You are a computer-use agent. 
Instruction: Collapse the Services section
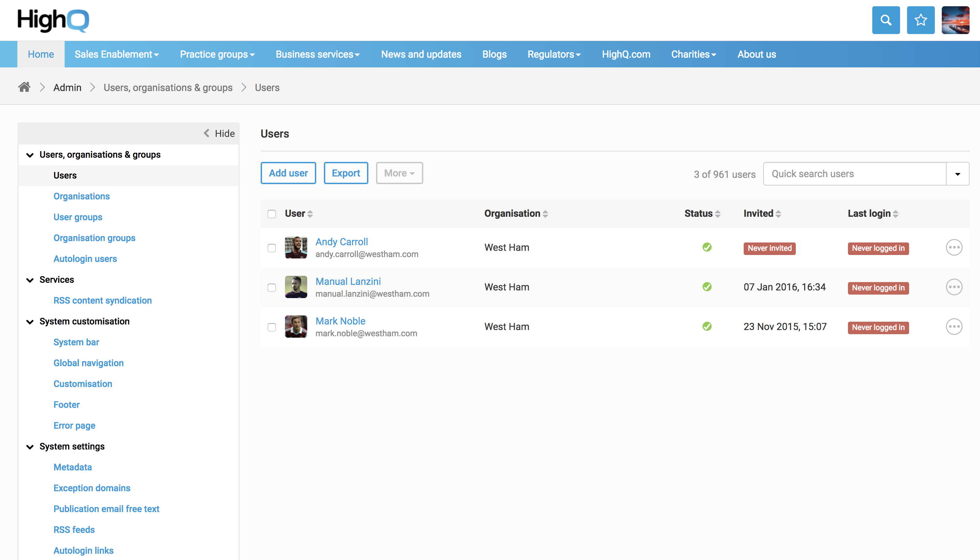(30, 280)
